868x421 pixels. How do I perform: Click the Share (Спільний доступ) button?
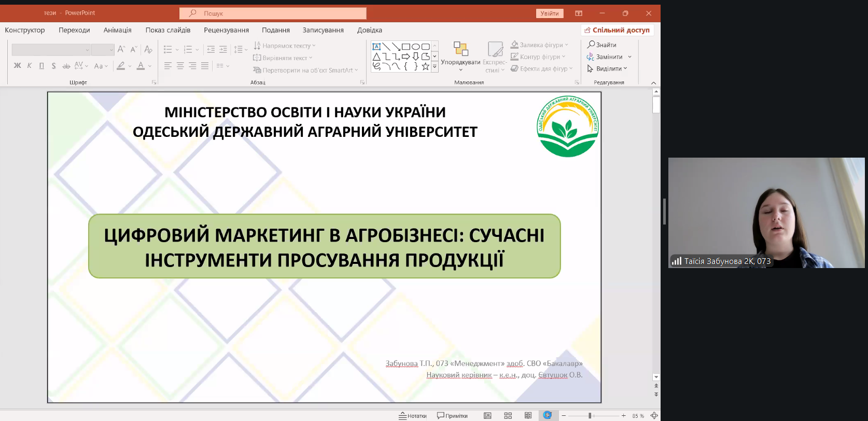(x=617, y=30)
